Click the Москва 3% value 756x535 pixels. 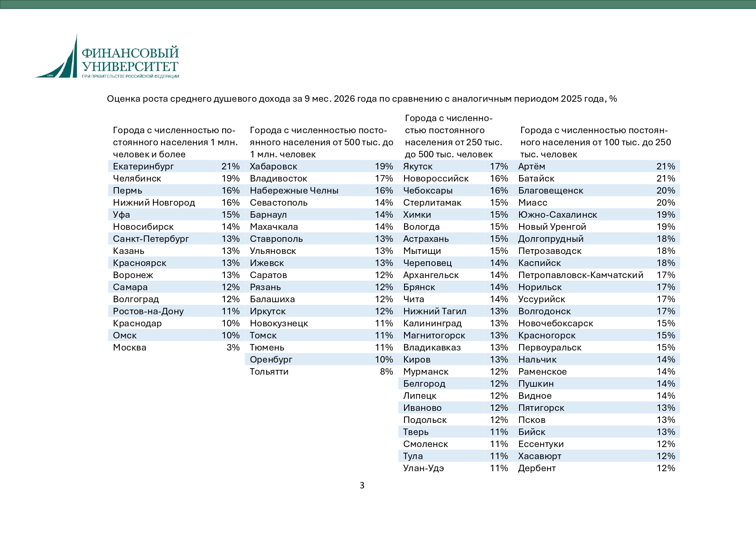click(233, 347)
